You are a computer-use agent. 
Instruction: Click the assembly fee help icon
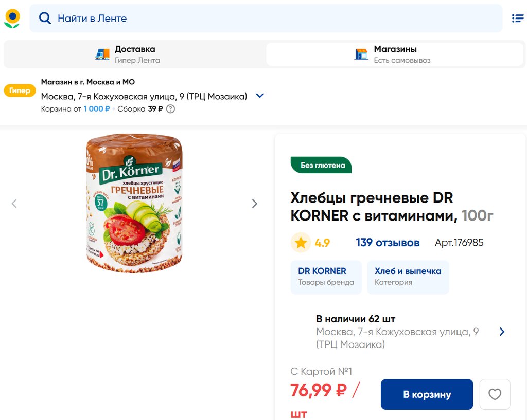[x=170, y=109]
